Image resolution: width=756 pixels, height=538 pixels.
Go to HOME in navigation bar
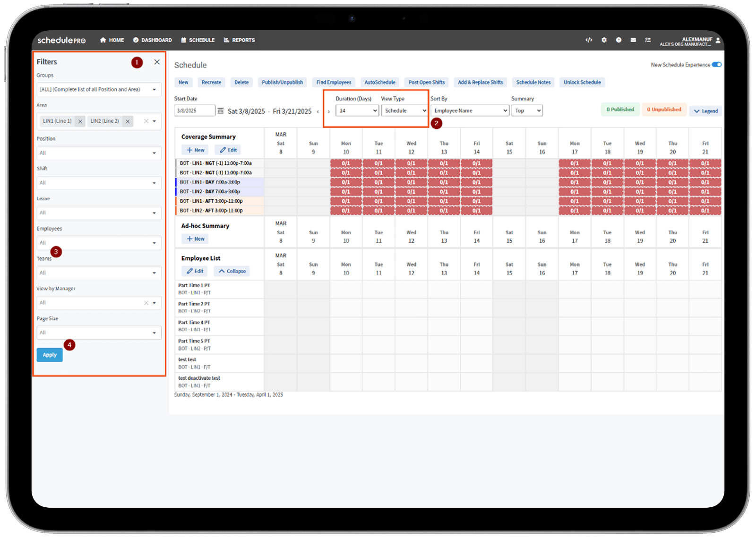pos(112,40)
